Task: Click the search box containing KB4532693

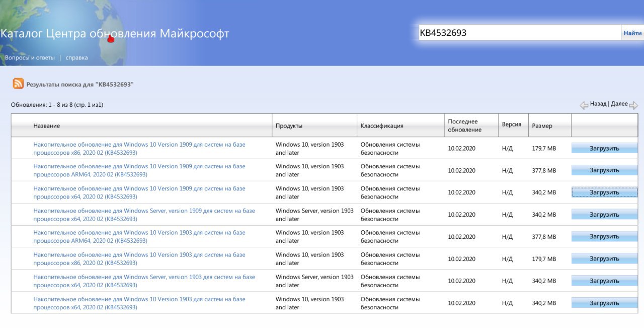Action: 520,33
